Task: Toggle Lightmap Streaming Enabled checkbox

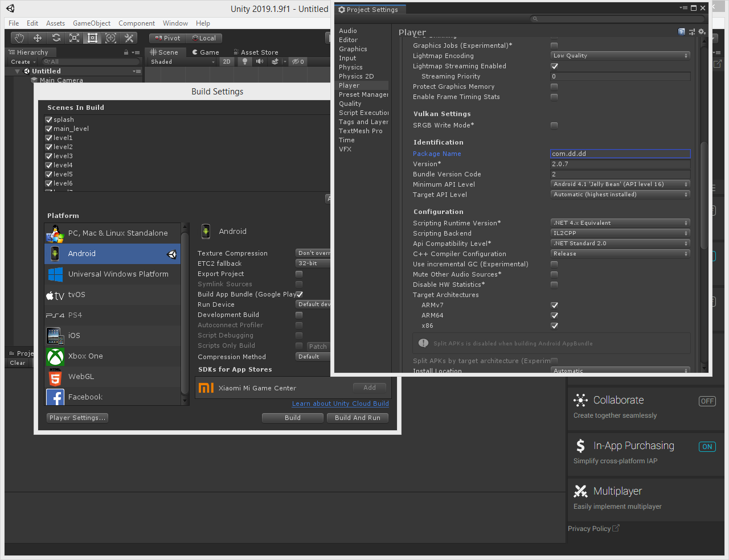Action: tap(554, 66)
